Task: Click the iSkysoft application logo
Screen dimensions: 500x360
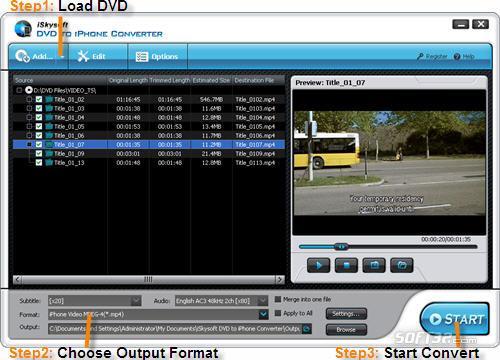Action: (x=23, y=29)
